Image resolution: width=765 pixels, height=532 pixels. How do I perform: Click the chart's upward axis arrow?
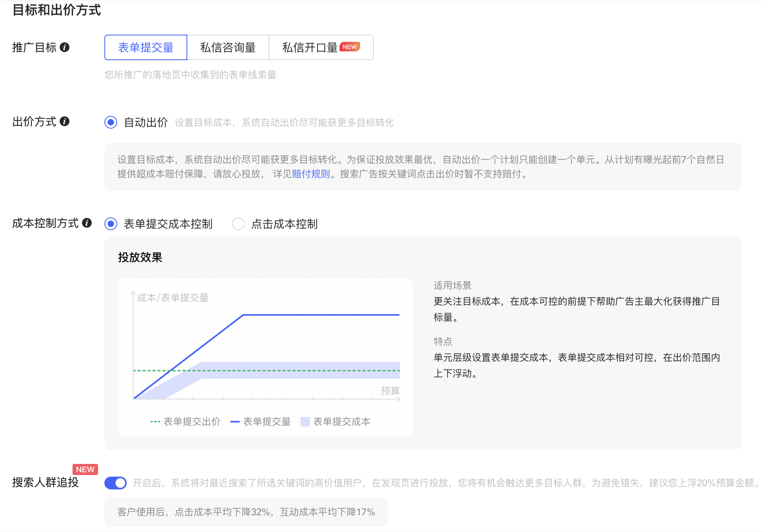pyautogui.click(x=133, y=295)
